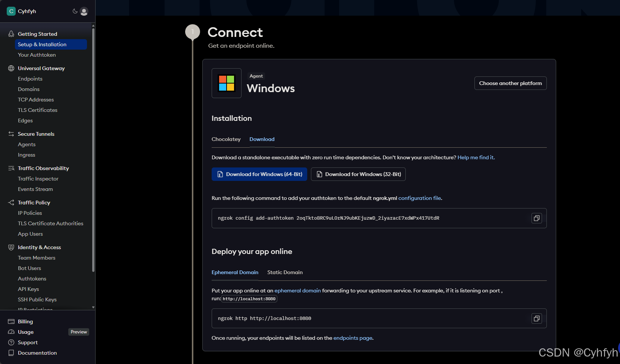Click Help me find it link

tap(476, 157)
